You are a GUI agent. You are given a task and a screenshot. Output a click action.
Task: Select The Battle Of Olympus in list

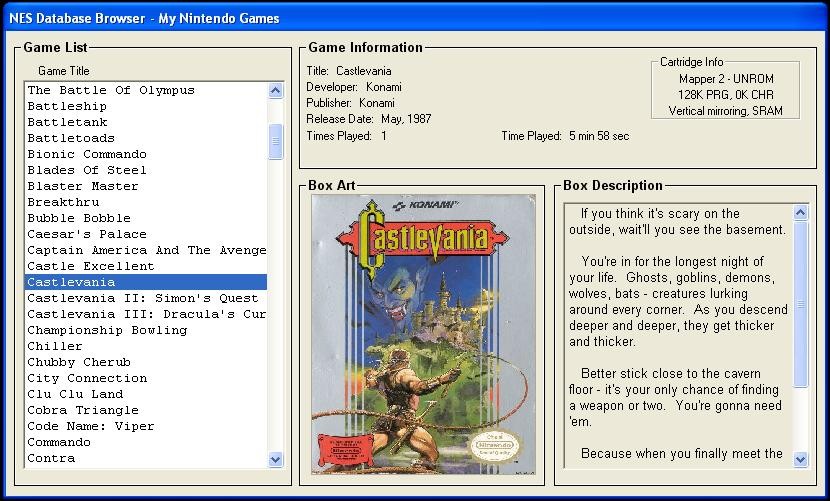(146, 90)
